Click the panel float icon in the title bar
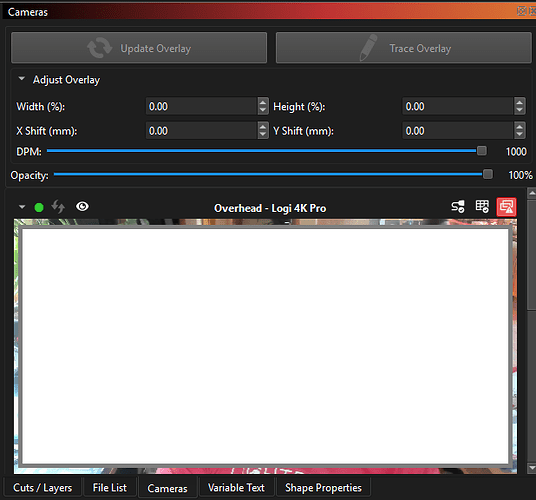Viewport: 536px width, 500px height. click(521, 11)
